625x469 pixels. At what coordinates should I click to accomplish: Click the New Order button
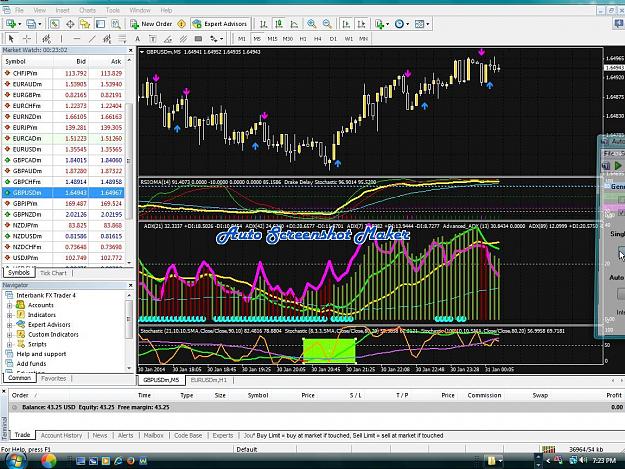pos(151,24)
